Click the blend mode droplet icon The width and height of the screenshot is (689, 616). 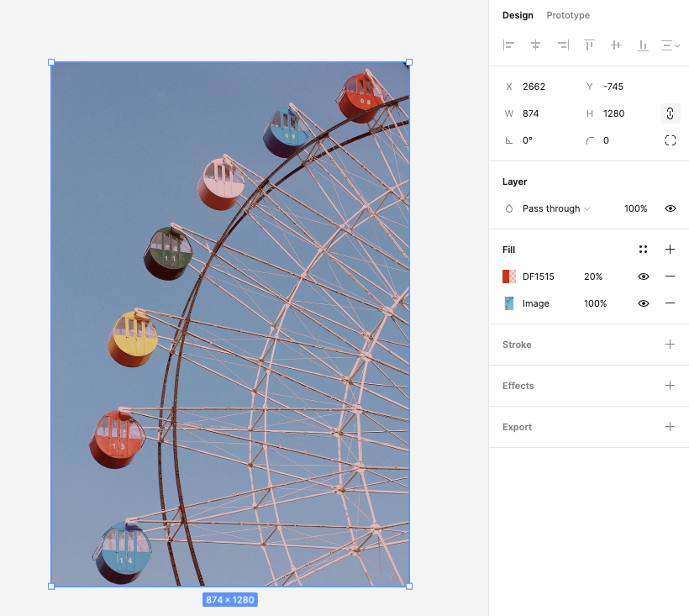click(509, 208)
